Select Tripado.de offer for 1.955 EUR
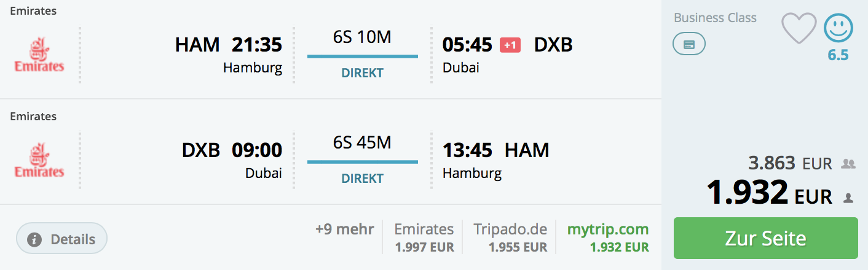 (510, 237)
